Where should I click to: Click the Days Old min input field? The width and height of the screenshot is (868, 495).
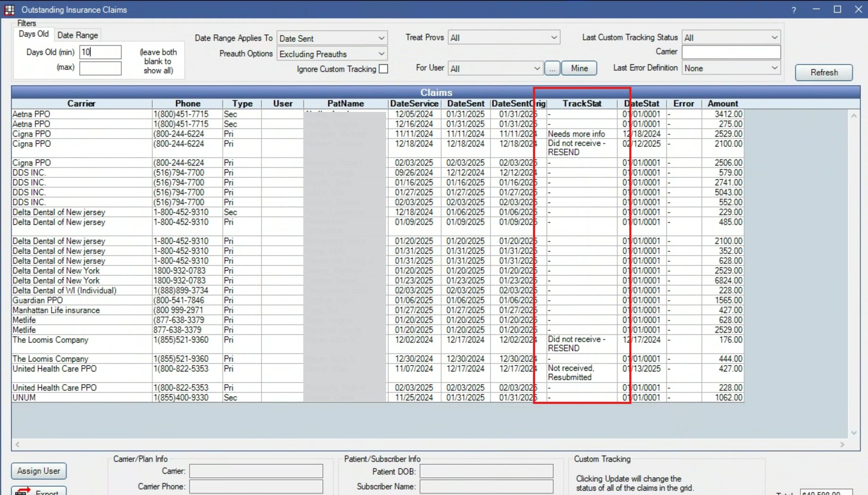click(100, 52)
